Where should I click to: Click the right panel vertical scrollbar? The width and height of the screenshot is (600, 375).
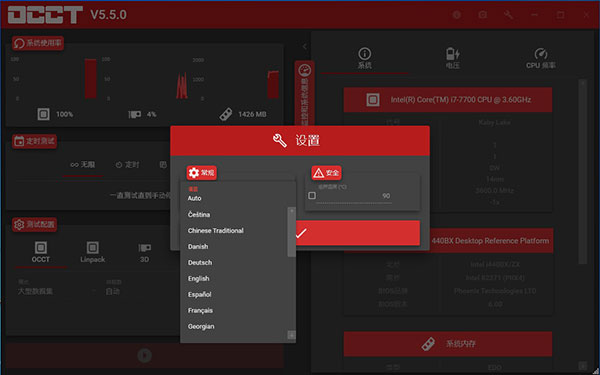(583, 172)
